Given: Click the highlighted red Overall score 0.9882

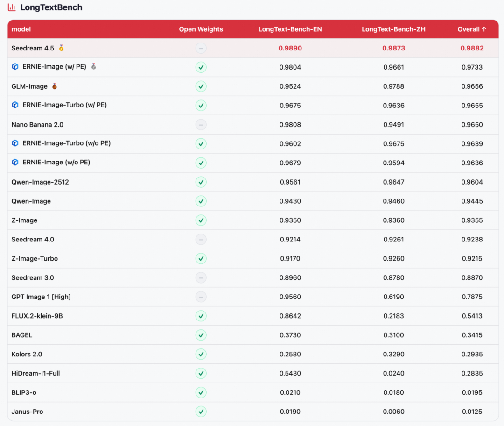Looking at the screenshot, I should [x=472, y=48].
